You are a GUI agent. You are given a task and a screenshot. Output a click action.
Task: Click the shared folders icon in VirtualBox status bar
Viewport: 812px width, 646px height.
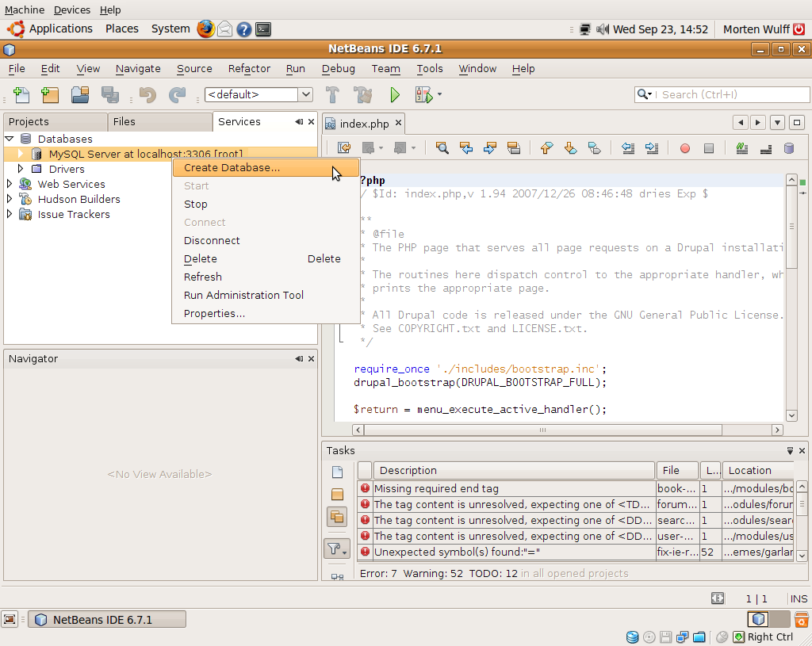[699, 637]
